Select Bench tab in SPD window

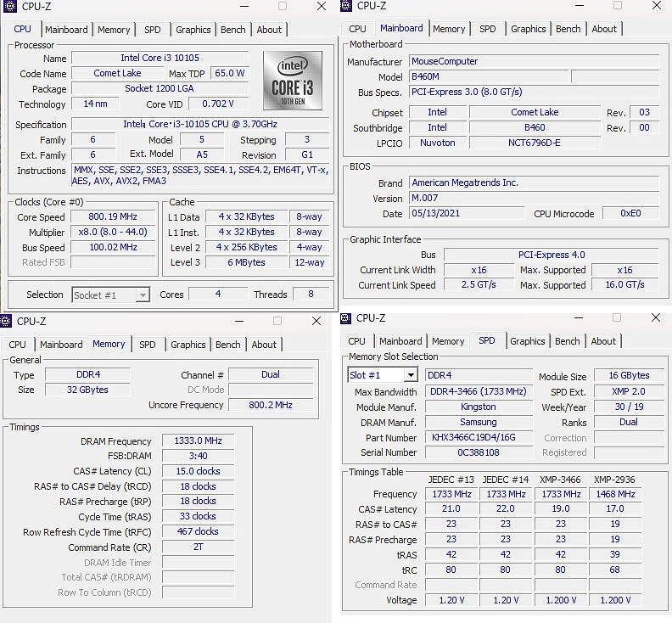(568, 341)
